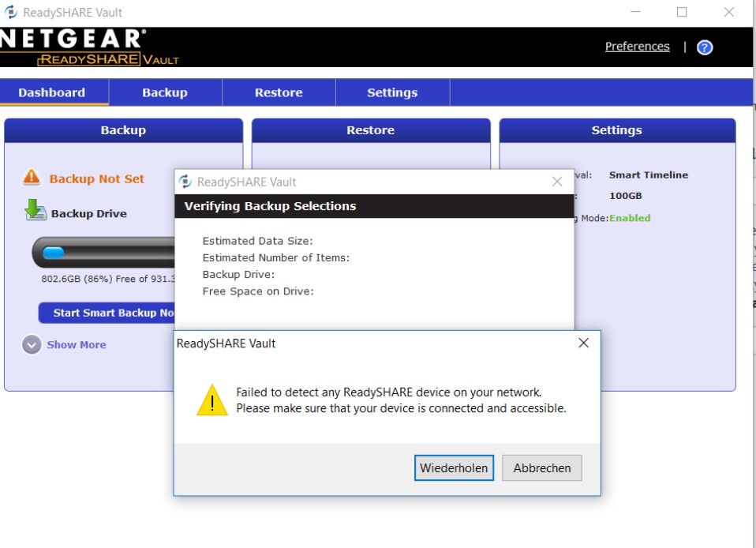Close the error message dialog
Screen dimensions: 756x548
[x=583, y=343]
